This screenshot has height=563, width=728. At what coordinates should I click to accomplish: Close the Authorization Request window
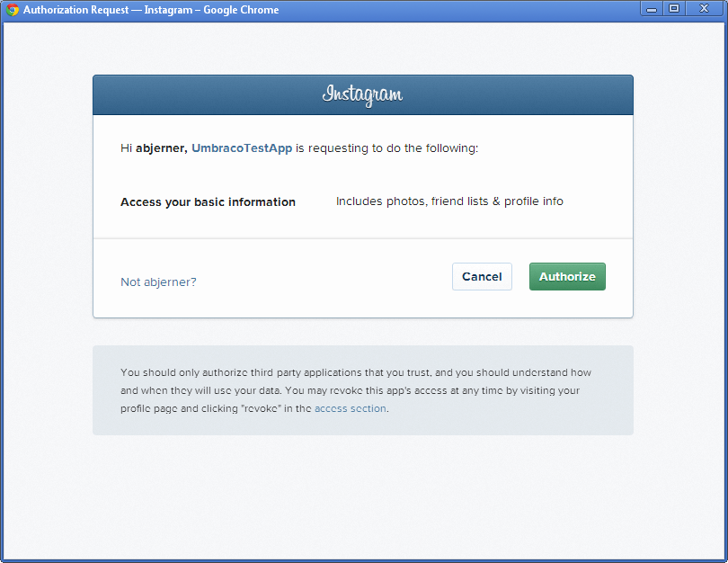pos(704,9)
